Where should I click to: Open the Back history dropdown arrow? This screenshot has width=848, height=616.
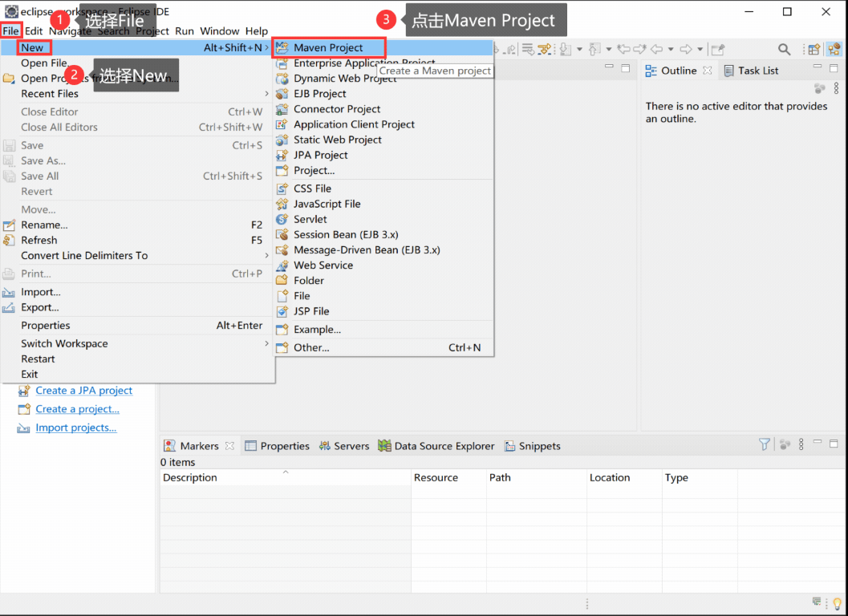tap(671, 49)
